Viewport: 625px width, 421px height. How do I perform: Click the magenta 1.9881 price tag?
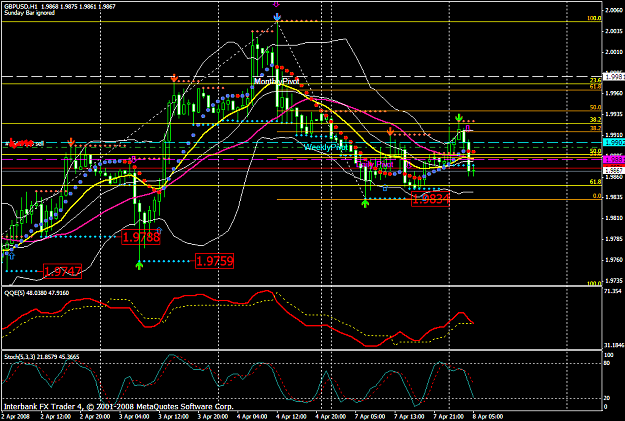click(614, 159)
